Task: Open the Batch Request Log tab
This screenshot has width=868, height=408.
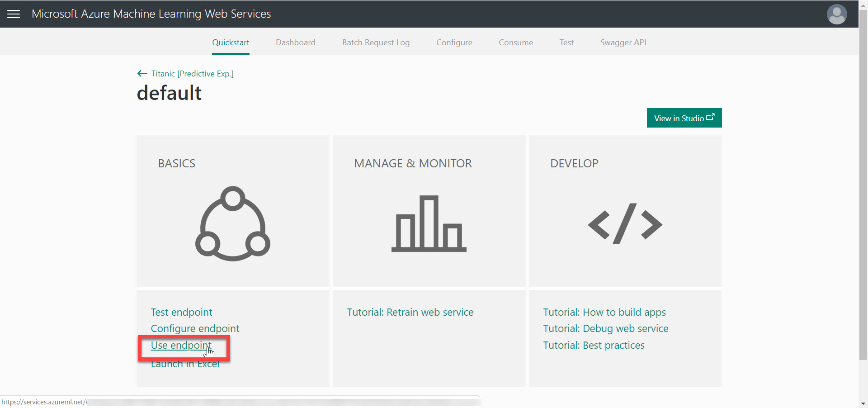Action: click(x=376, y=43)
